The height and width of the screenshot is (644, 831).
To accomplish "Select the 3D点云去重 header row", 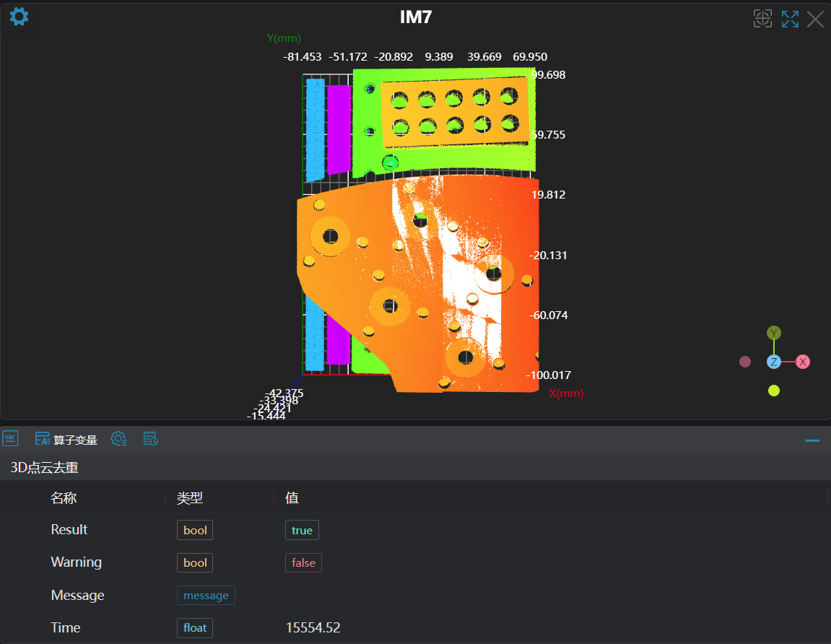I will tap(44, 468).
